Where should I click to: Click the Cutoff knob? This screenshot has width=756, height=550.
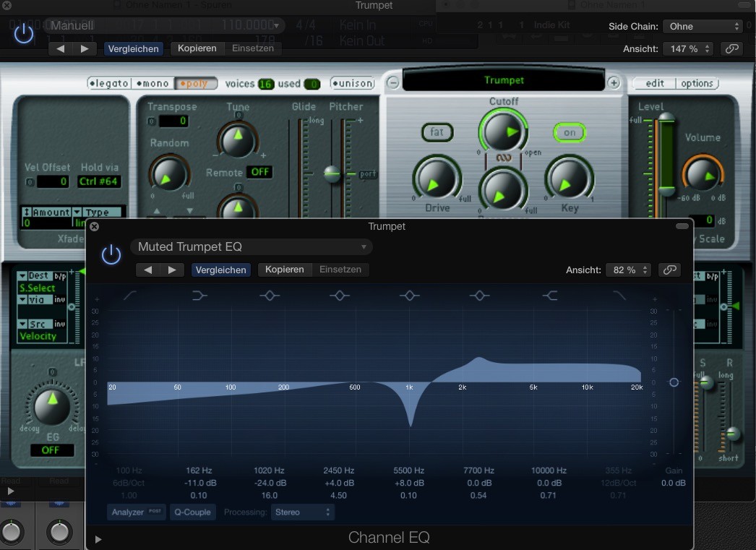click(x=503, y=131)
